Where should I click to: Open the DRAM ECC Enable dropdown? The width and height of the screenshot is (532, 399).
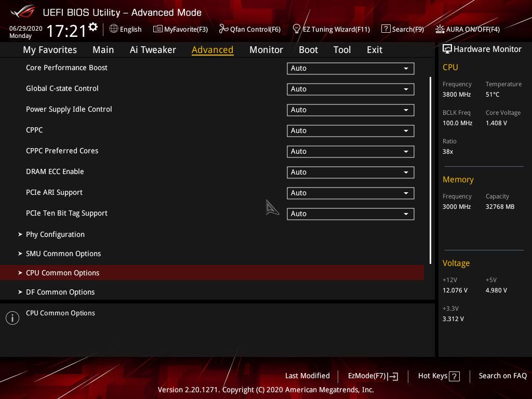pyautogui.click(x=351, y=172)
